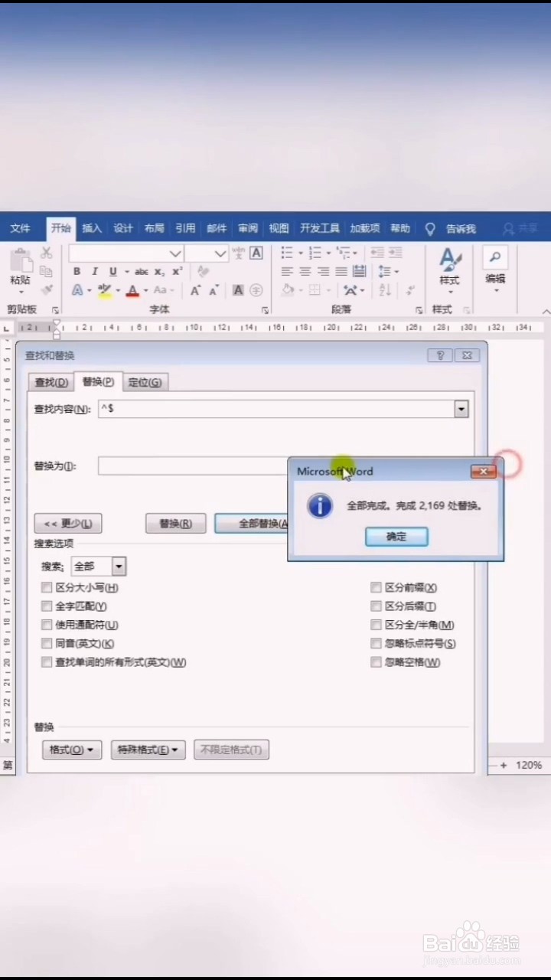551x980 pixels.
Task: Enable 同音(英文)(K) checkbox
Action: coord(47,644)
